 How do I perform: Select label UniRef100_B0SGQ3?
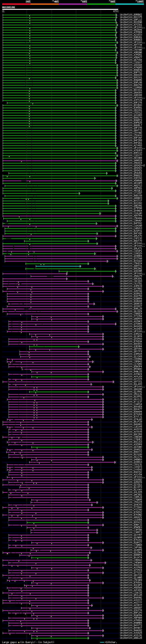pos(131,261)
